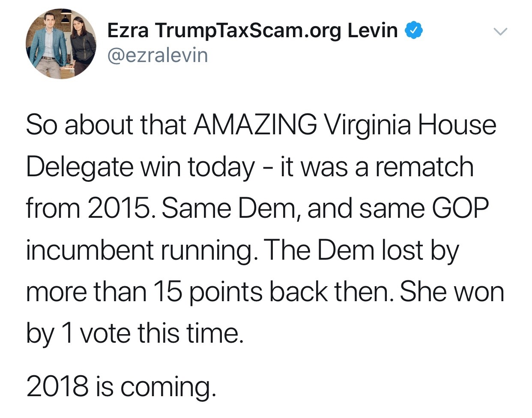Click the @ezralevin handle
This screenshot has height=418, width=532.
[x=158, y=56]
